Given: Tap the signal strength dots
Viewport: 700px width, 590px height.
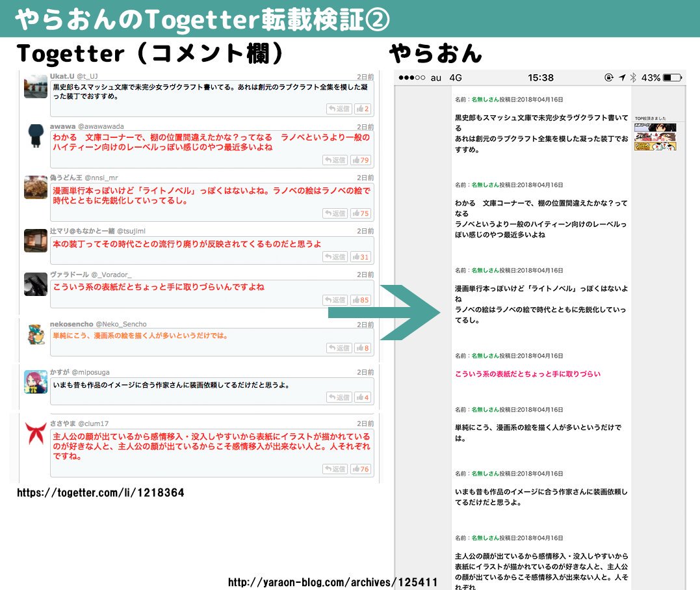Looking at the screenshot, I should [x=411, y=78].
